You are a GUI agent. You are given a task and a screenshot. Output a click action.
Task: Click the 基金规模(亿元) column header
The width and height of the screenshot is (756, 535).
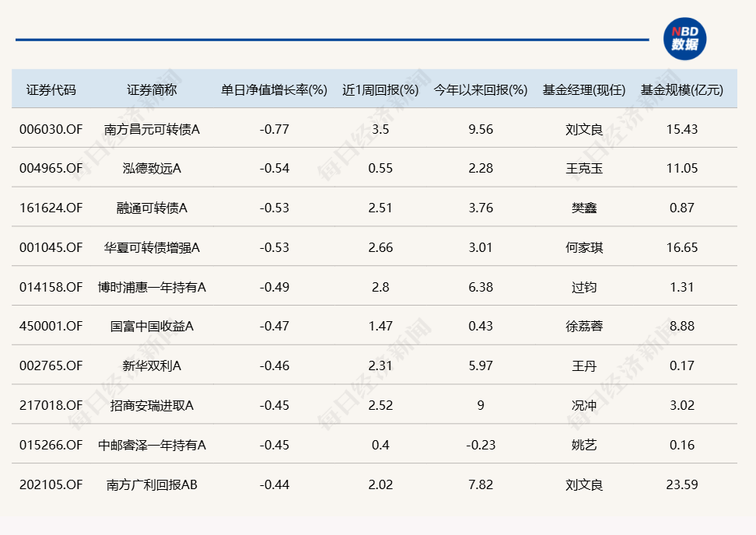click(x=681, y=89)
